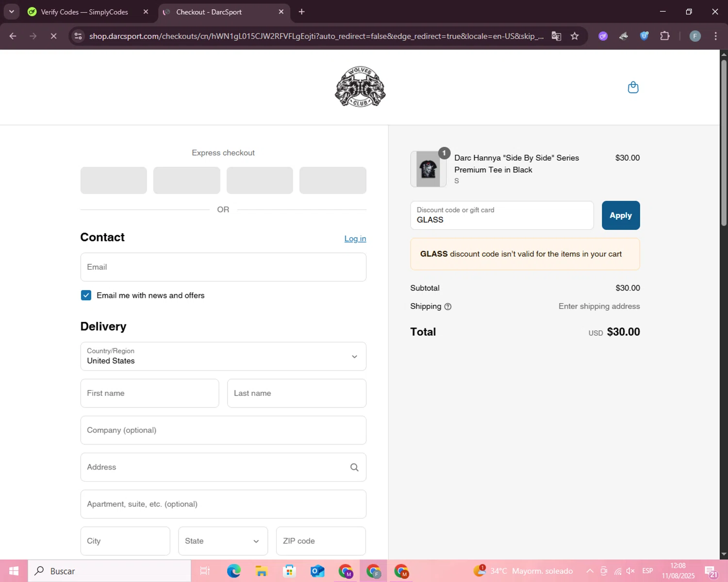Click the gray bird extension icon
Viewport: 728px width, 582px height.
pyautogui.click(x=624, y=36)
